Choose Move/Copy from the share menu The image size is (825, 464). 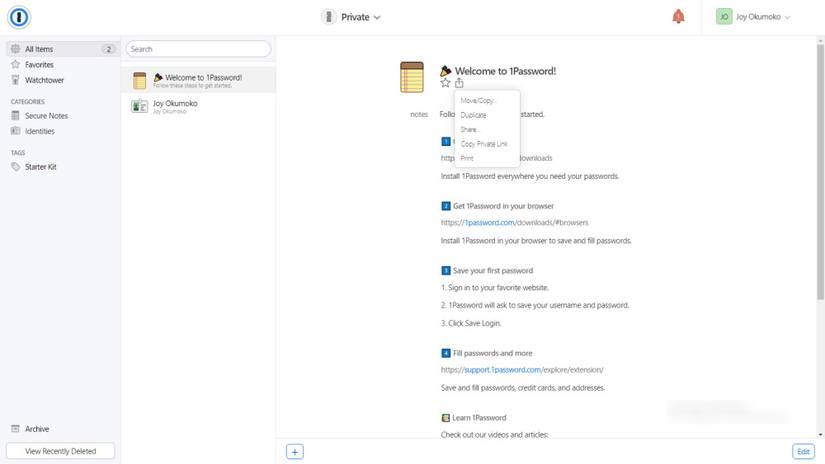[x=477, y=100]
